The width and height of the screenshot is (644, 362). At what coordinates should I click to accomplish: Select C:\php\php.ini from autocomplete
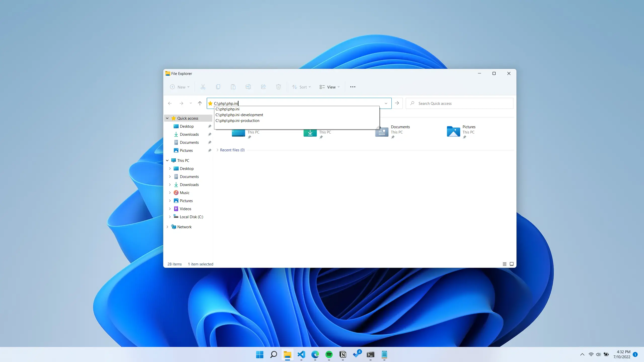[x=227, y=109]
